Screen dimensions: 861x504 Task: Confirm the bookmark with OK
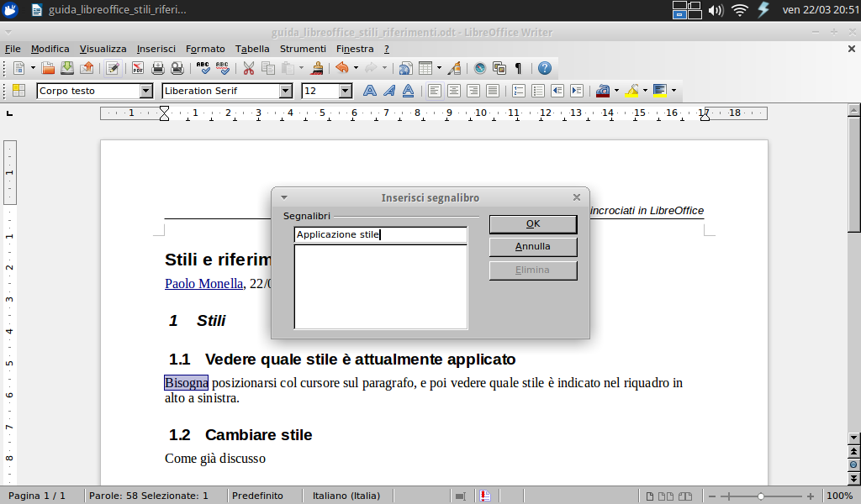pyautogui.click(x=533, y=223)
